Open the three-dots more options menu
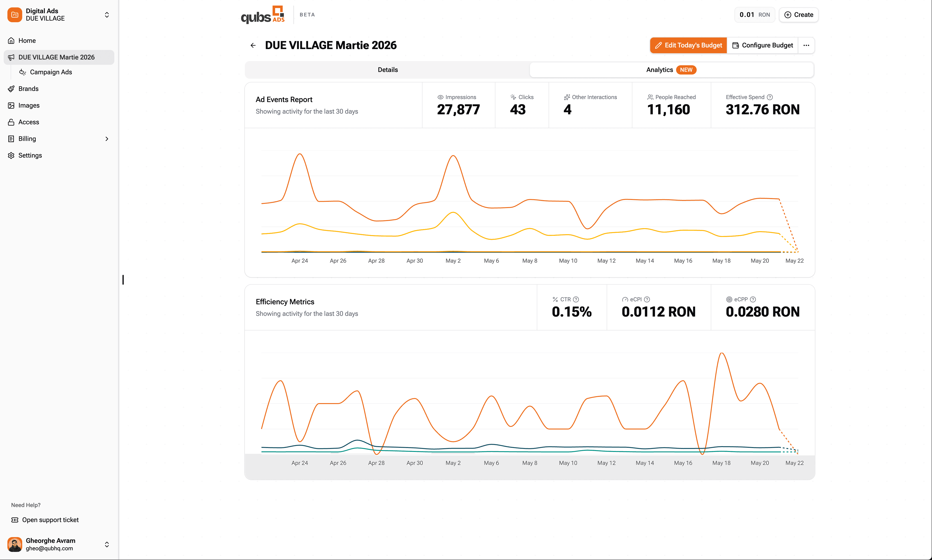 806,45
